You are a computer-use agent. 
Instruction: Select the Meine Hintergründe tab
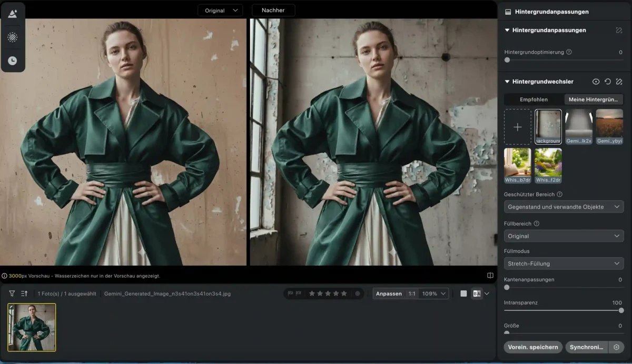pyautogui.click(x=594, y=99)
